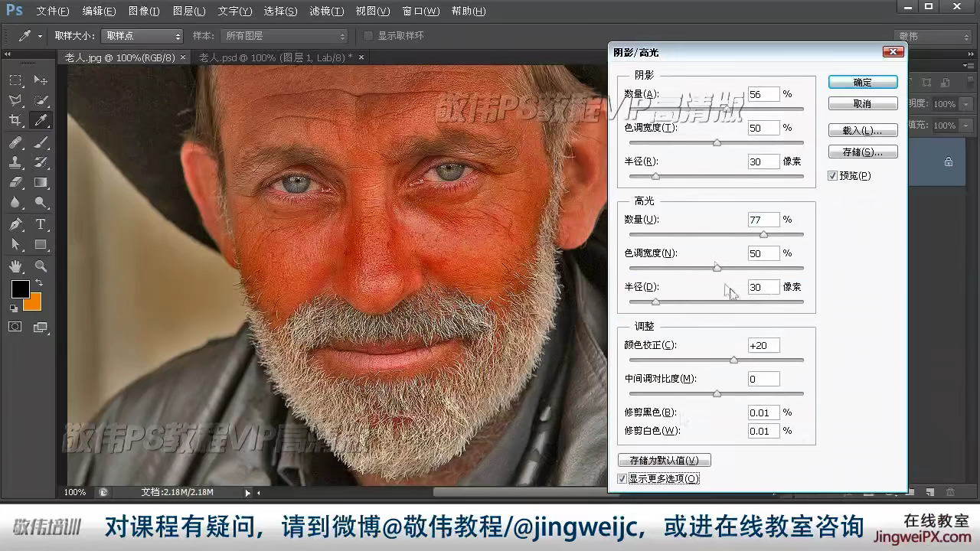Open the 样本 sample dropdown

coord(284,36)
